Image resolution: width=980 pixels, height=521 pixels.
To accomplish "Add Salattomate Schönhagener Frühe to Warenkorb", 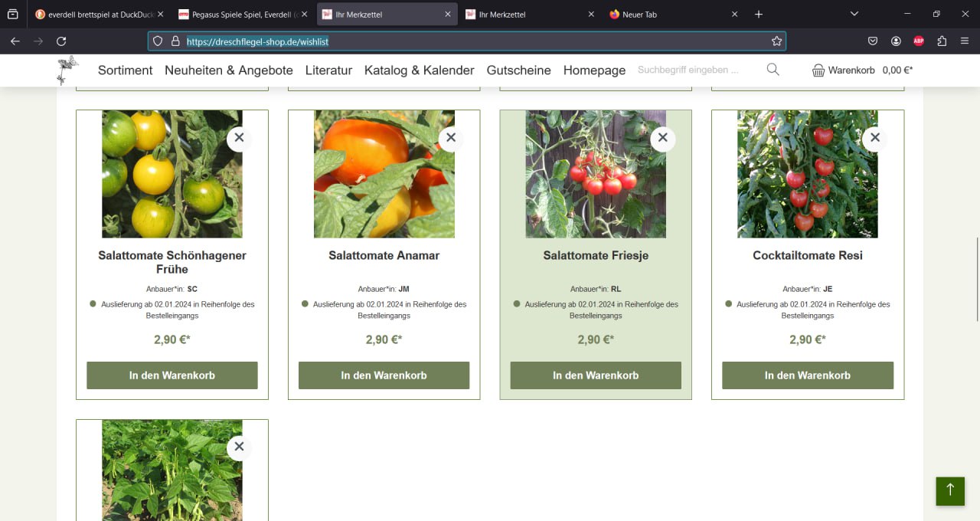I will (x=171, y=375).
